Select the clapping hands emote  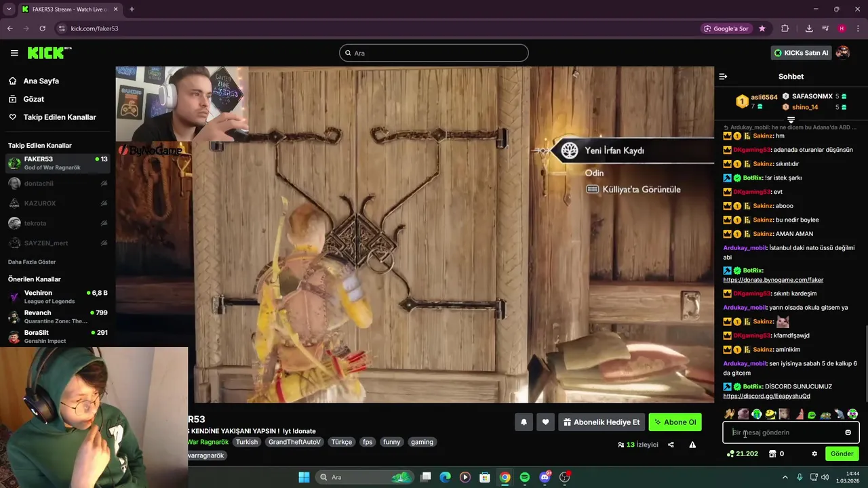pos(730,414)
